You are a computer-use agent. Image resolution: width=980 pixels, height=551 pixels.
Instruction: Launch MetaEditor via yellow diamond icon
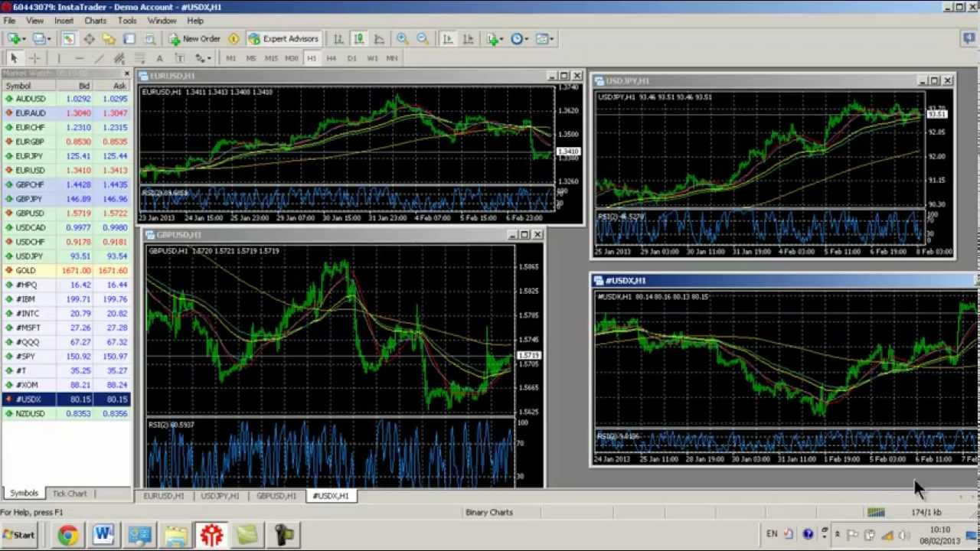[x=234, y=39]
